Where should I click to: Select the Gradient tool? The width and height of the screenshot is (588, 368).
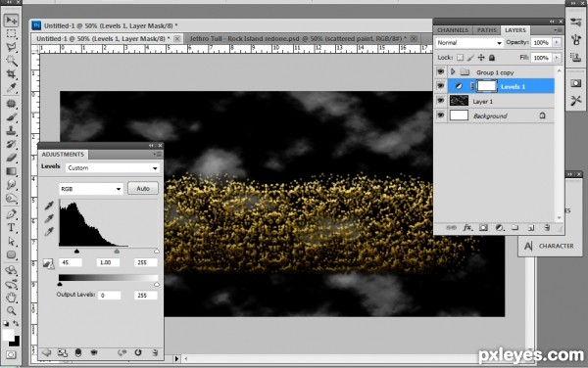11,171
